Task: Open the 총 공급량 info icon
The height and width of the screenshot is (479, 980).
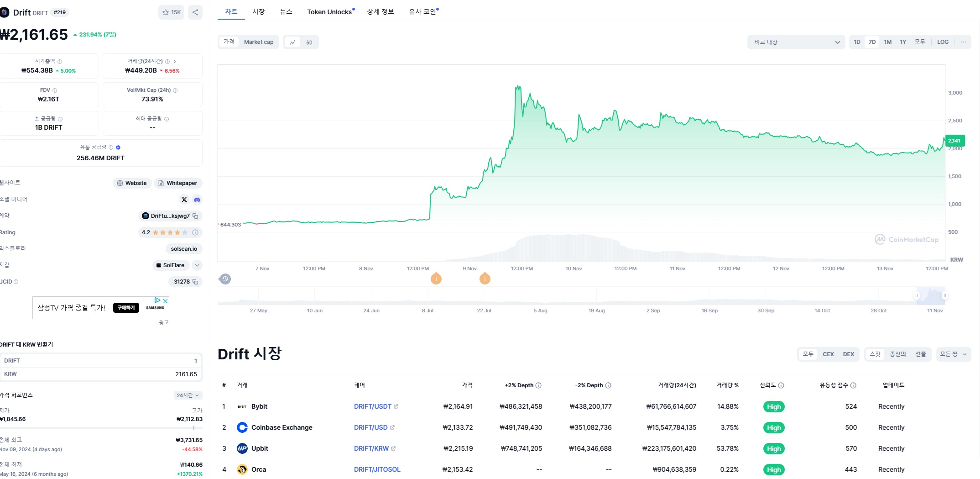Action: (60, 119)
